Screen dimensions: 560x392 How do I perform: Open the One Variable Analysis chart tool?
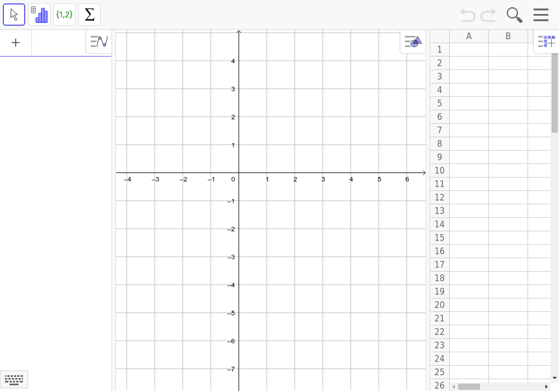click(x=39, y=15)
